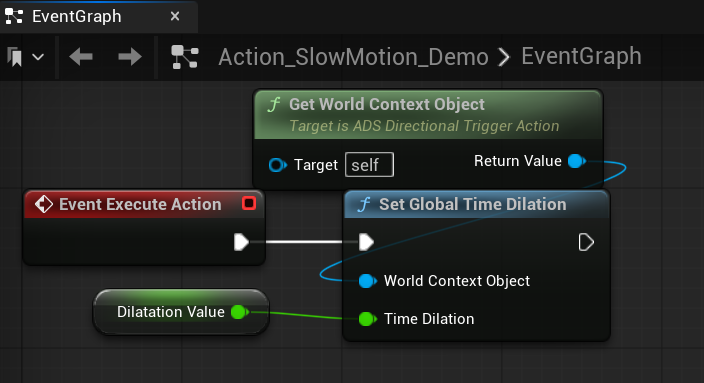Click the function icon on Get World Context Object
The height and width of the screenshot is (383, 704).
273,105
